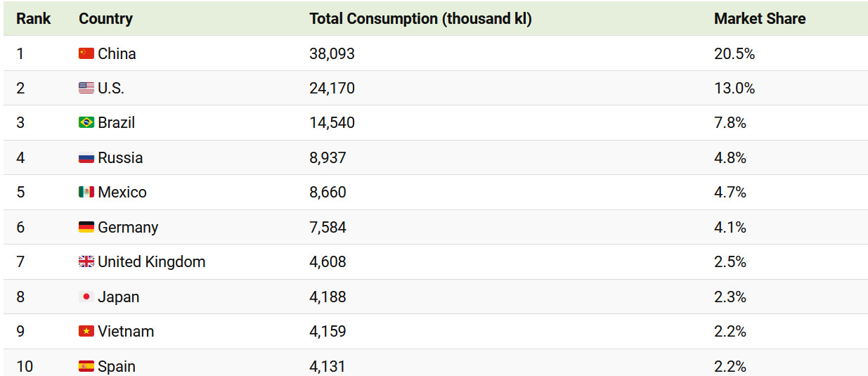The image size is (868, 376).
Task: Click the United Kingdom flag icon
Action: (86, 261)
